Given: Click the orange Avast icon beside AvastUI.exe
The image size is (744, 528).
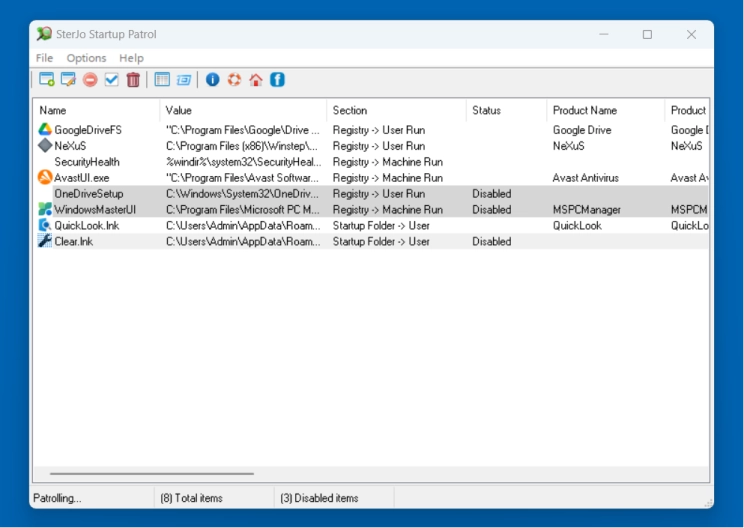Looking at the screenshot, I should click(x=45, y=177).
